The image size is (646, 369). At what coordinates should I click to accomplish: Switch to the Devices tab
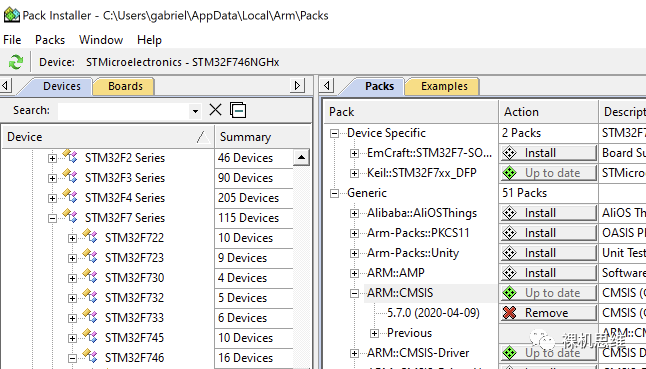[x=62, y=86]
